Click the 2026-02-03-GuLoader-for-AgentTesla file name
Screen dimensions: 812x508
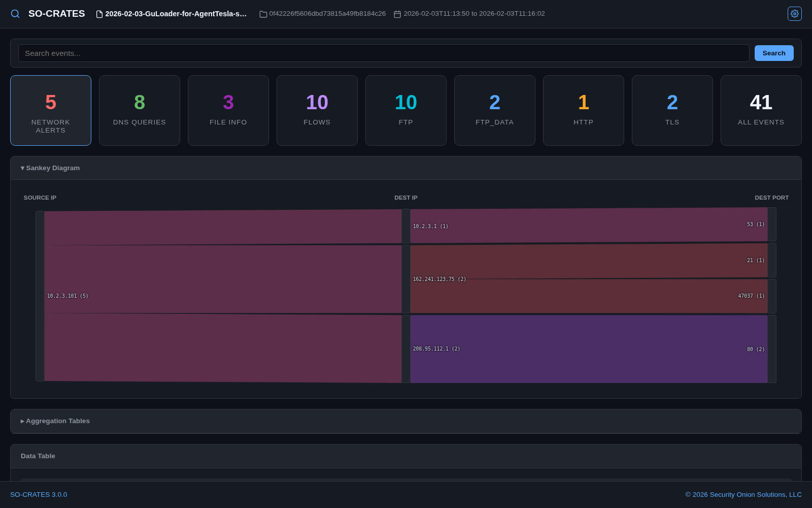click(x=176, y=14)
